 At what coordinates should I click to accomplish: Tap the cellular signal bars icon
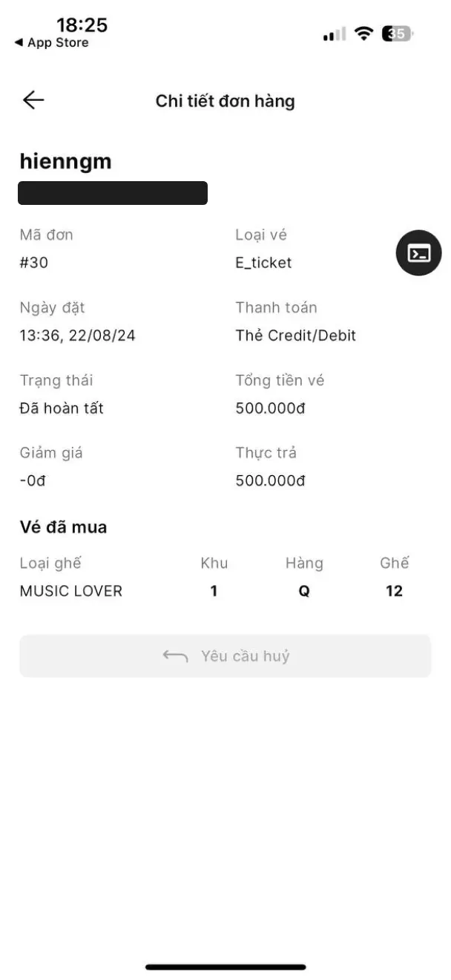pos(334,34)
